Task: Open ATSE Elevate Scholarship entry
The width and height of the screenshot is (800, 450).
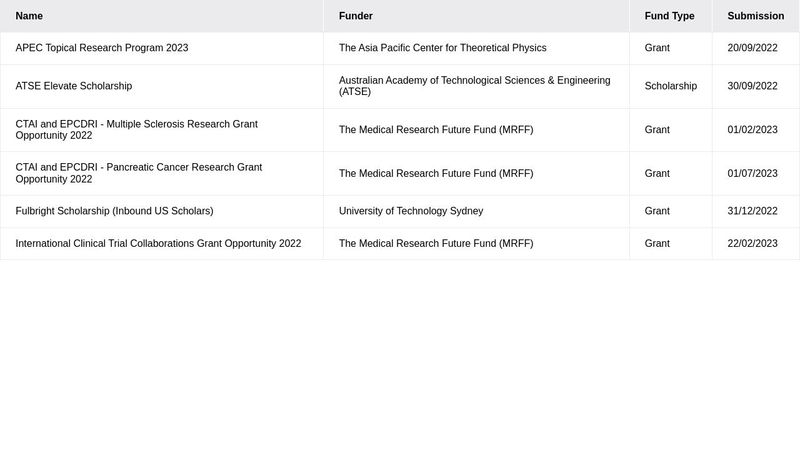Action: tap(74, 86)
